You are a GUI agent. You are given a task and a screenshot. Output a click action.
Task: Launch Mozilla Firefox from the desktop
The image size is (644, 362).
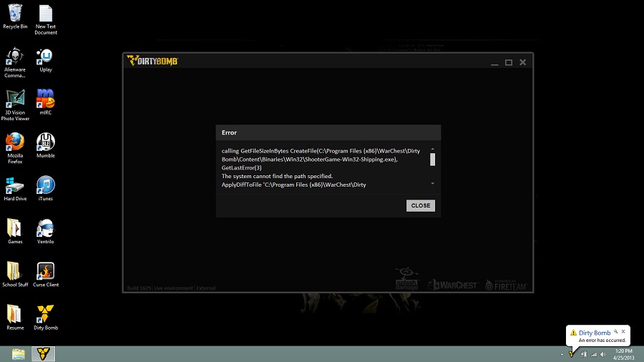point(15,142)
